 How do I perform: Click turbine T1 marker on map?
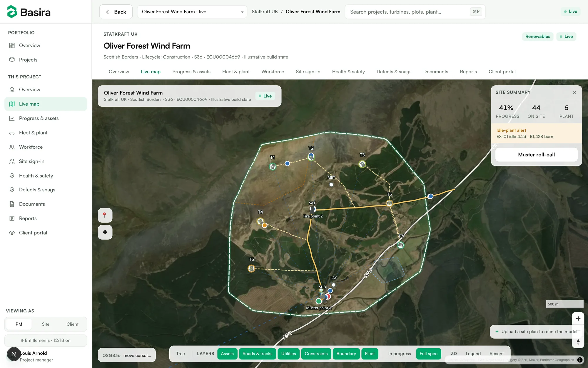(x=273, y=167)
